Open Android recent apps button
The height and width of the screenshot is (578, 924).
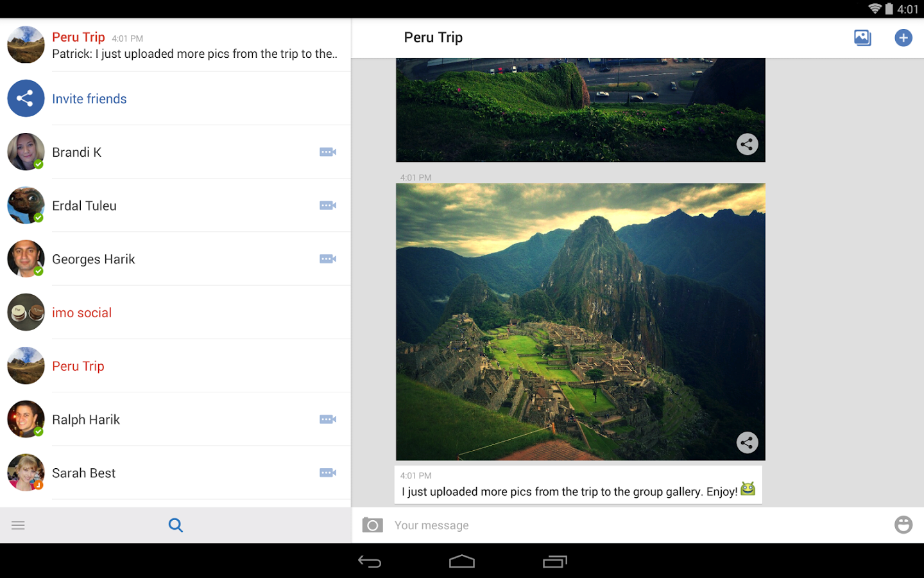pos(555,562)
